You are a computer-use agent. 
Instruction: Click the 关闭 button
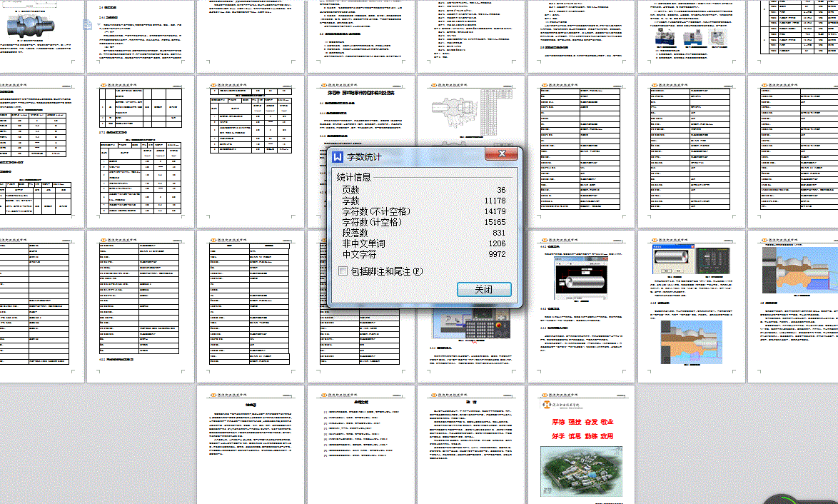(484, 289)
